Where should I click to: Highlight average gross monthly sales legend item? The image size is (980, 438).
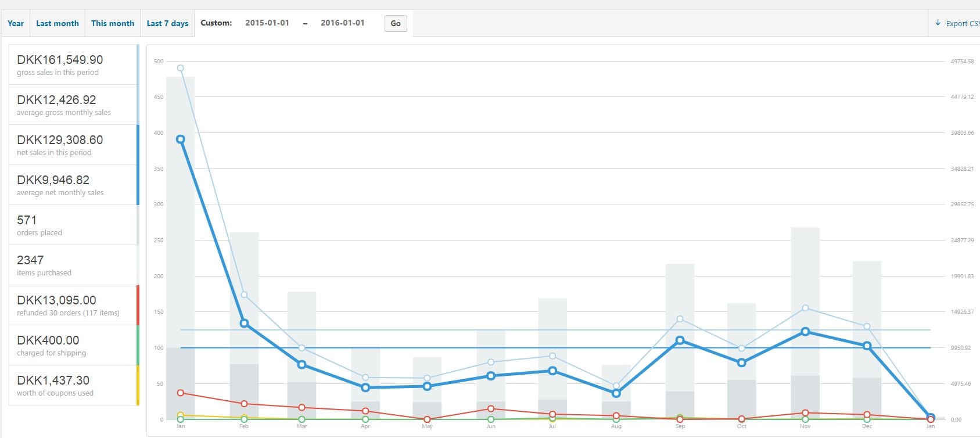[x=73, y=105]
